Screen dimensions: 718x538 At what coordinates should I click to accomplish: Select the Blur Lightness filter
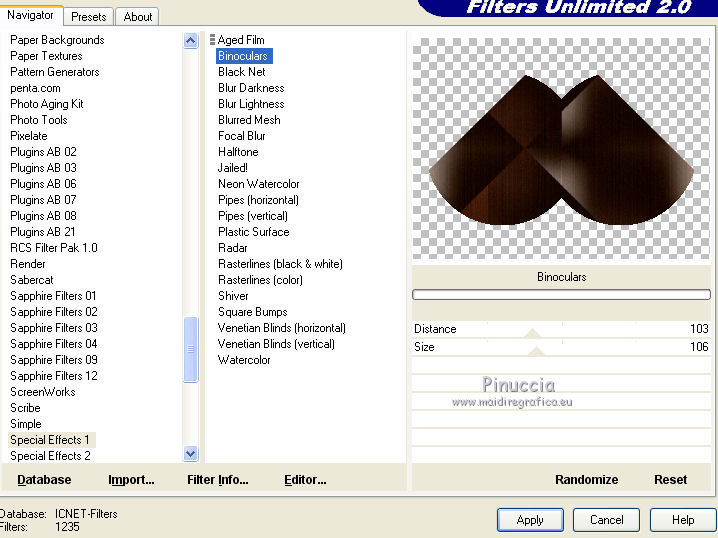251,104
